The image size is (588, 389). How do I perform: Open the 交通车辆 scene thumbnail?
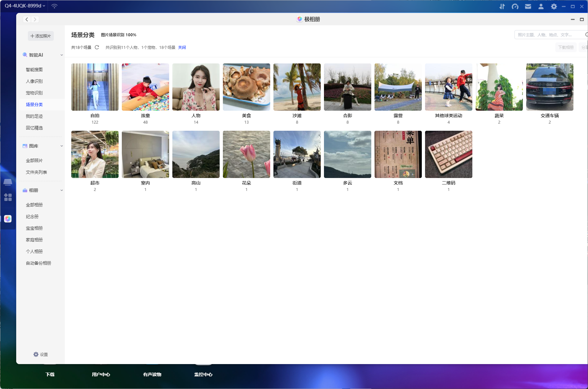coord(550,87)
